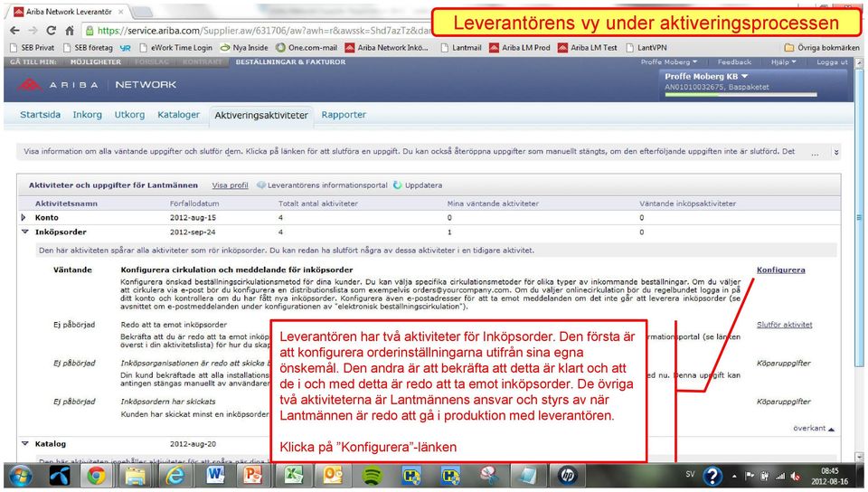The width and height of the screenshot is (868, 492).
Task: Open the Hjälp dropdown menu
Action: tap(783, 62)
